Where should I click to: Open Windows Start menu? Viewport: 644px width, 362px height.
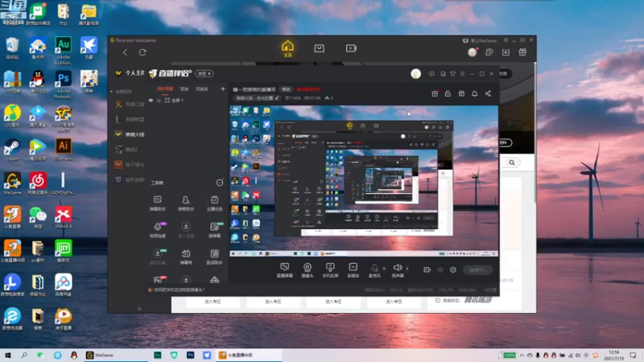[7, 355]
